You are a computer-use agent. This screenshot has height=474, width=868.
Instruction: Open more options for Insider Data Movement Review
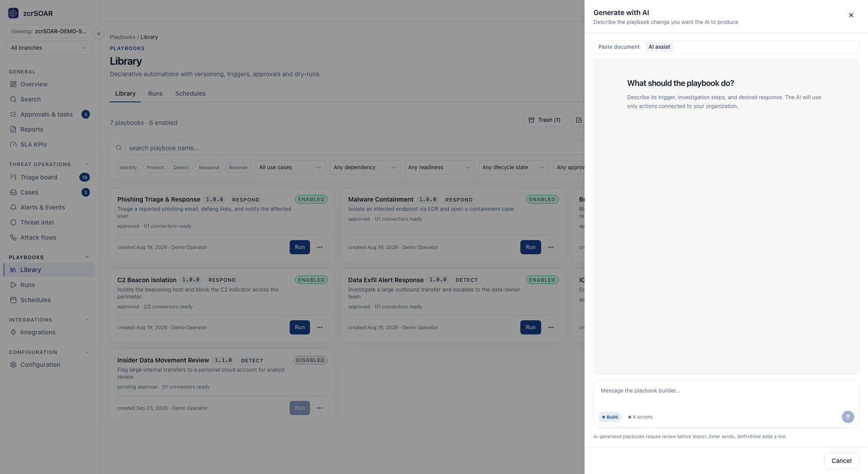point(320,408)
